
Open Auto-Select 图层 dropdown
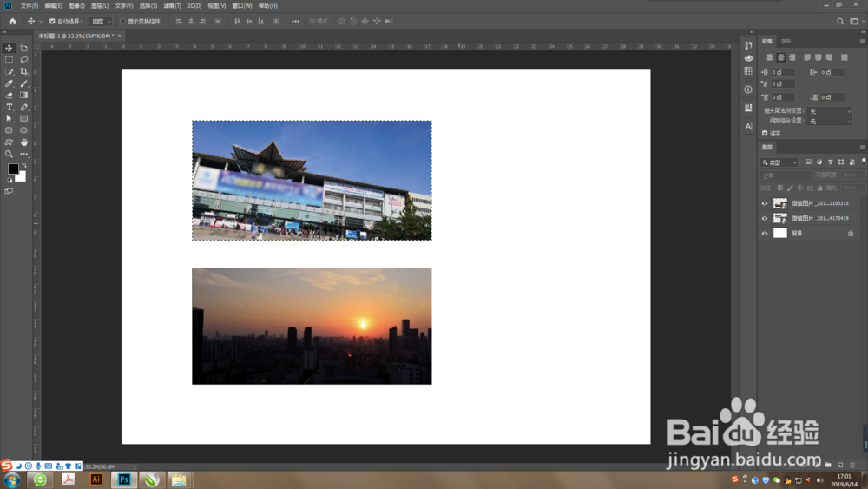pos(101,22)
